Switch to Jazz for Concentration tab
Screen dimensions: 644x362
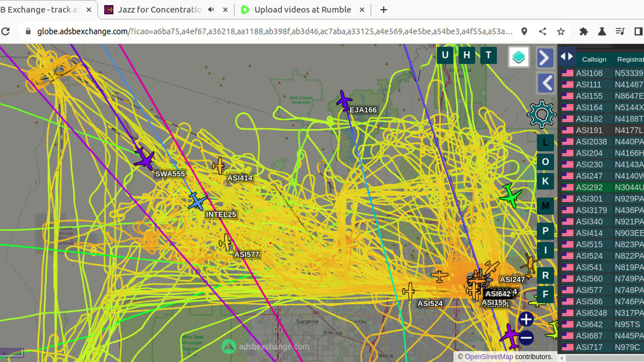pos(159,10)
